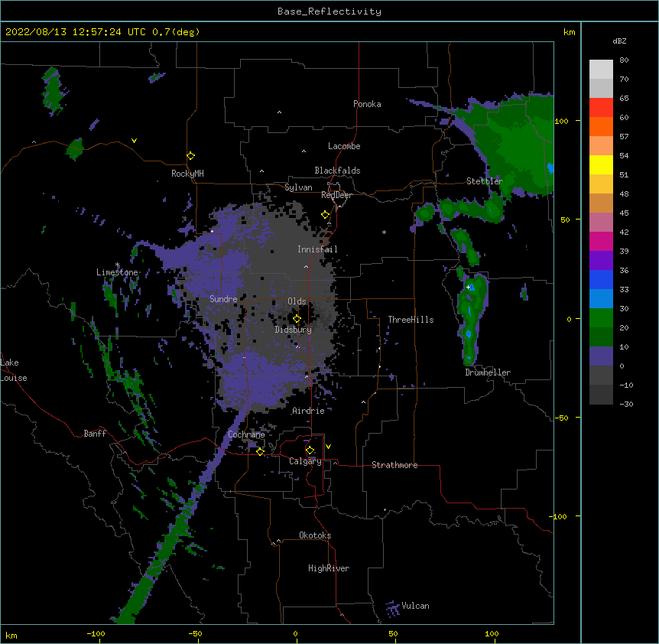
Task: Click the Okotoks town label
Action: click(x=315, y=535)
